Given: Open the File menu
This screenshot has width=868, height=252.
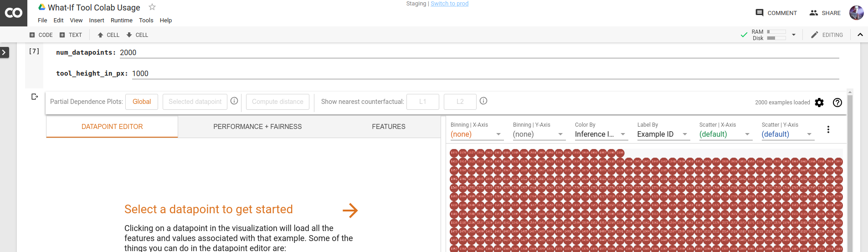Looking at the screenshot, I should click(x=42, y=21).
